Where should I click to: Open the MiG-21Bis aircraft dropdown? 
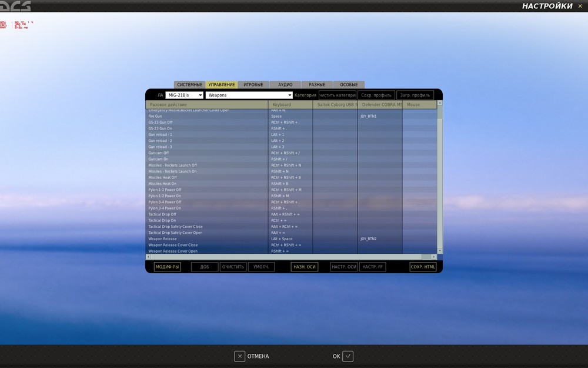[185, 95]
